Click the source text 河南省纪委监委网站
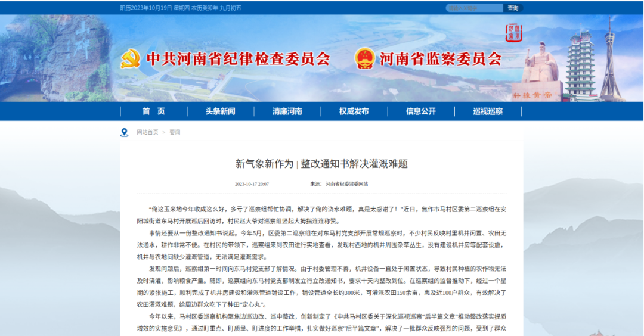The height and width of the screenshot is (336, 644). (346, 184)
